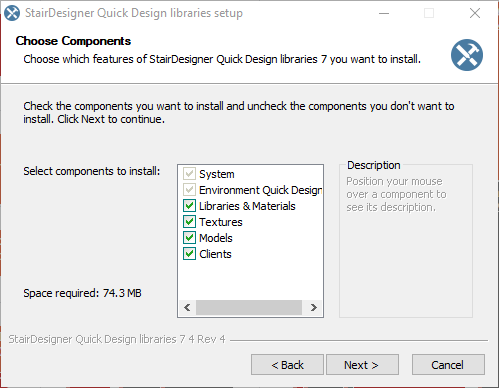Select the Textures item label
Screen dimensions: 499x388
[x=221, y=222]
